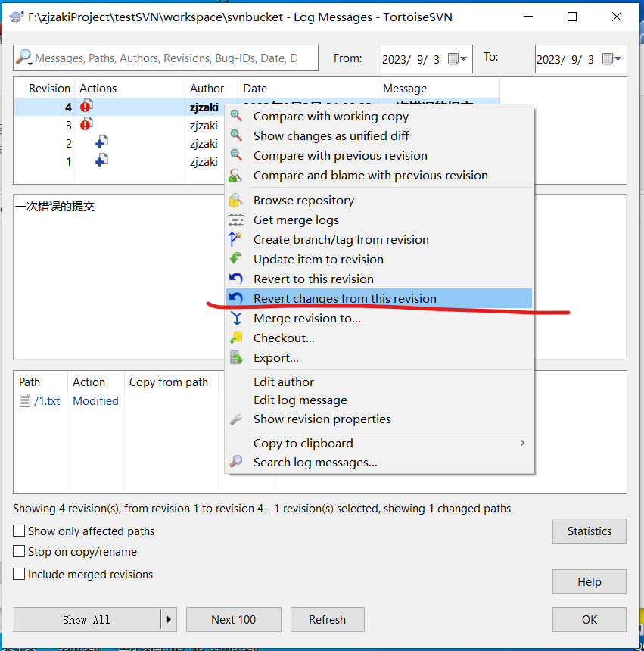
Task: Click author zjzaki on the revision 4 row
Action: pos(204,107)
